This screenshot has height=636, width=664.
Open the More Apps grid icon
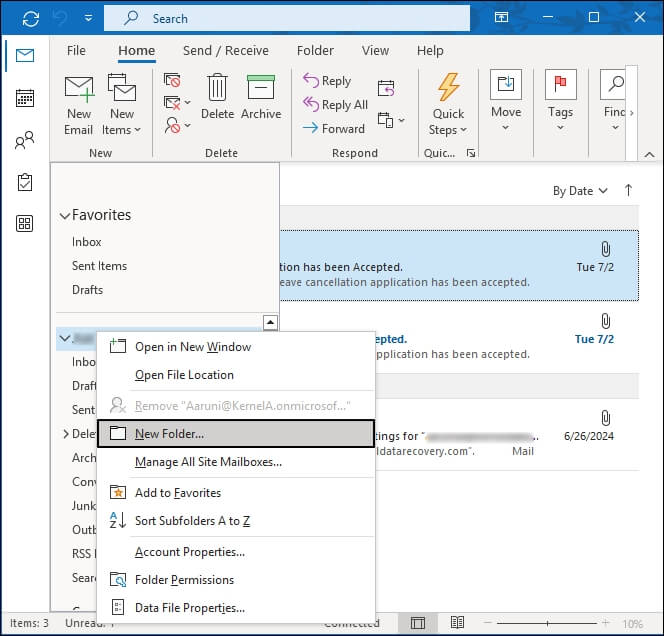[x=25, y=223]
